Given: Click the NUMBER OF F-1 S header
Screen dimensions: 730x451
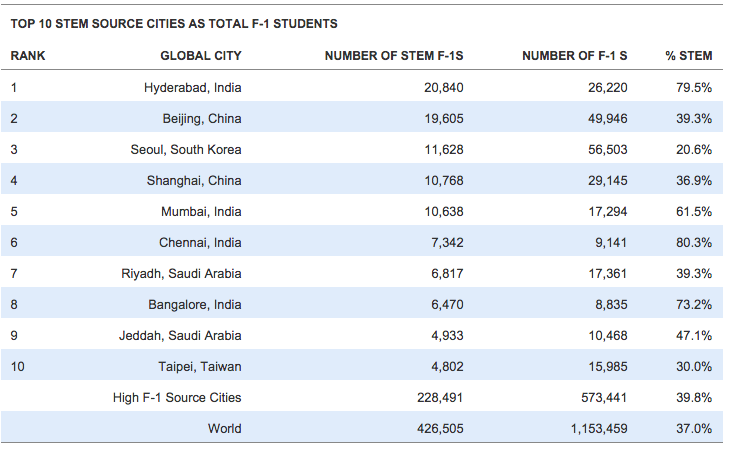Looking at the screenshot, I should [575, 56].
